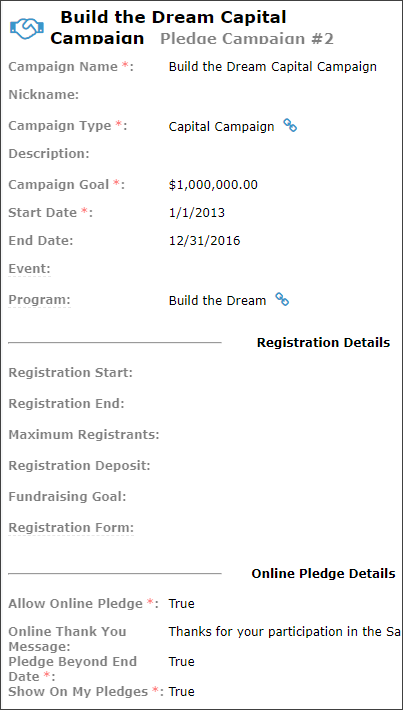Click the Online Thank You Message text
The width and height of the screenshot is (403, 710).
[x=285, y=632]
